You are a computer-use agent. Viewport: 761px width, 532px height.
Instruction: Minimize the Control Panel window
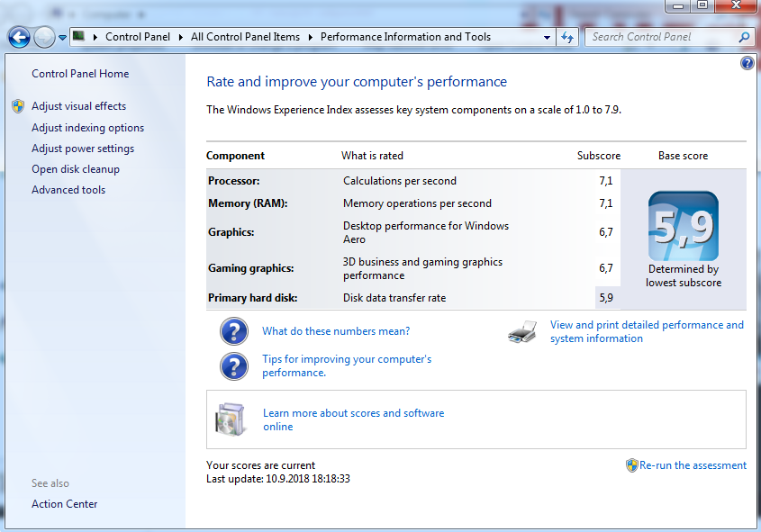(678, 5)
